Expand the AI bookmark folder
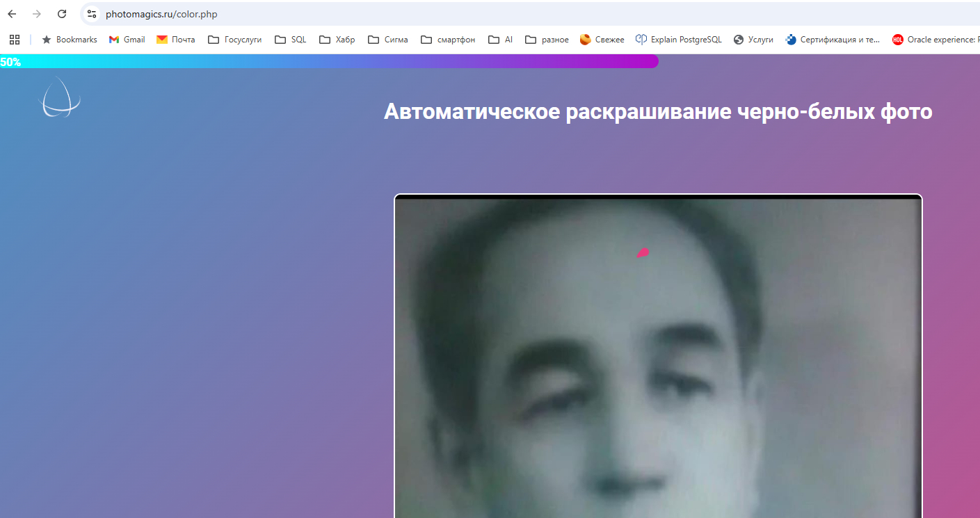Viewport: 980px width, 518px height. point(501,40)
